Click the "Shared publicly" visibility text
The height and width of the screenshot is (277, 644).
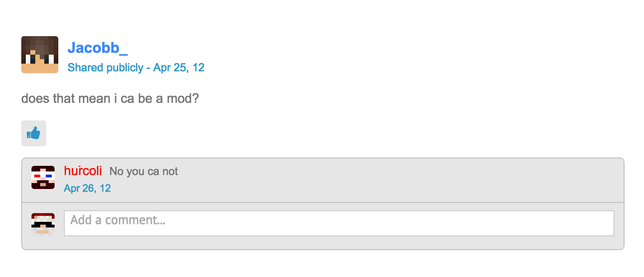point(105,68)
